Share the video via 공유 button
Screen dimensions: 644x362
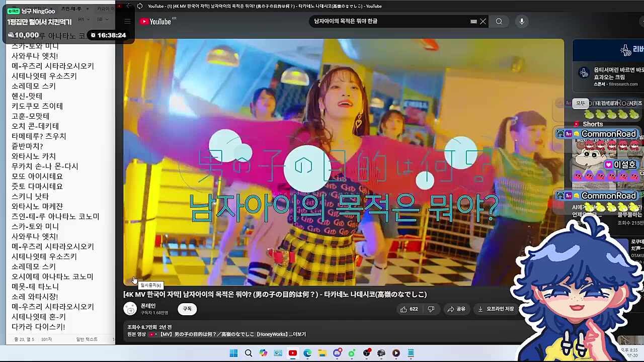tap(457, 309)
